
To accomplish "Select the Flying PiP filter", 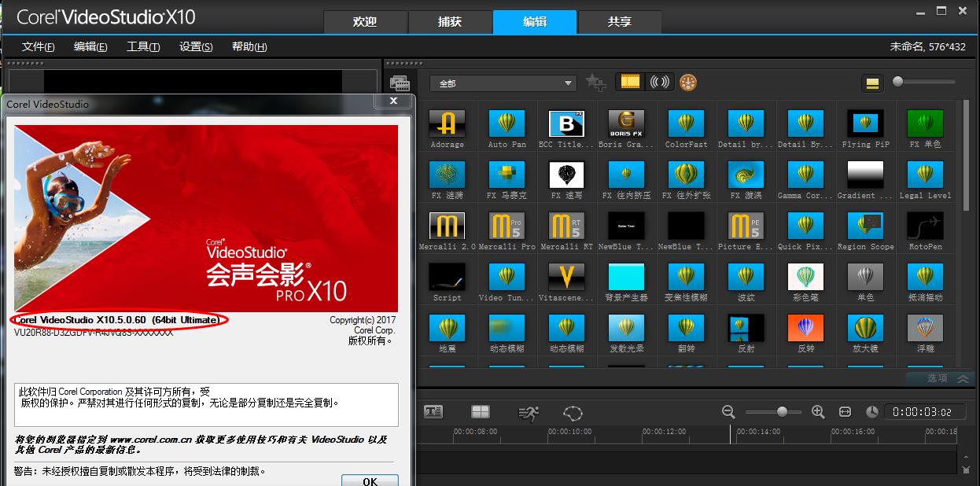I will coord(865,123).
